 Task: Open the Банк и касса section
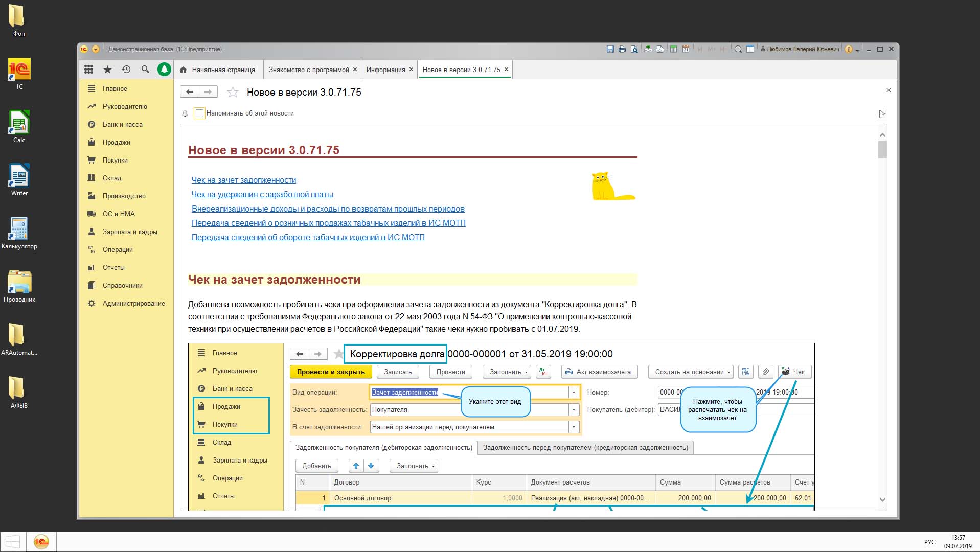tap(126, 124)
